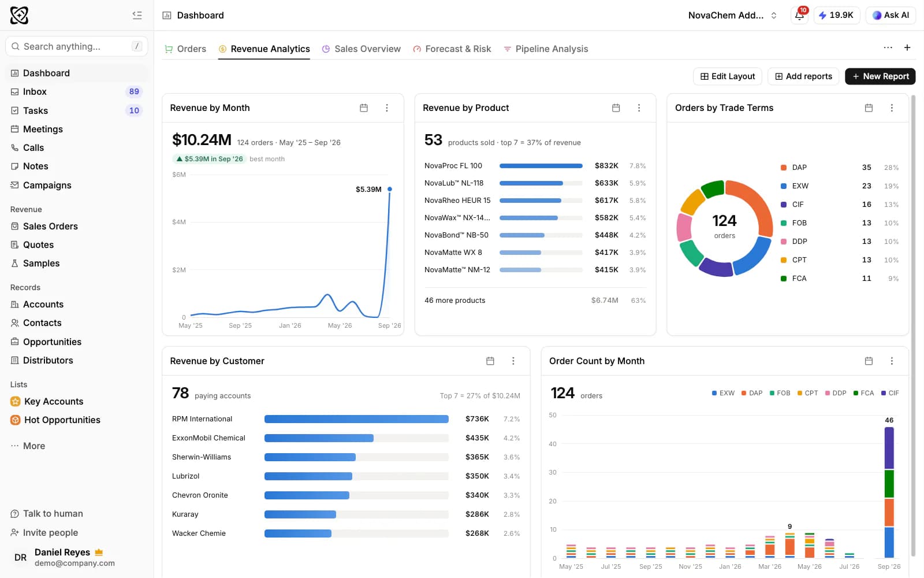Open Order Count by Month calendar icon

(x=869, y=361)
